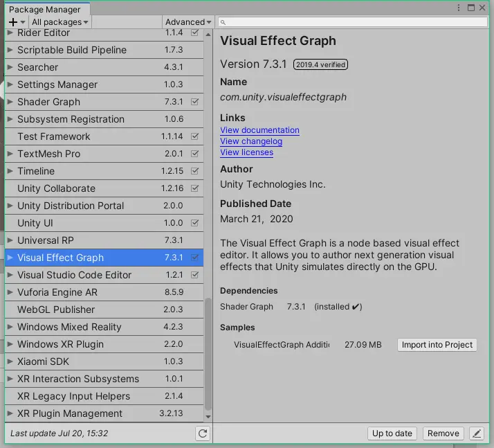Click the 27.09 MB sample size
494x448 pixels.
363,345
